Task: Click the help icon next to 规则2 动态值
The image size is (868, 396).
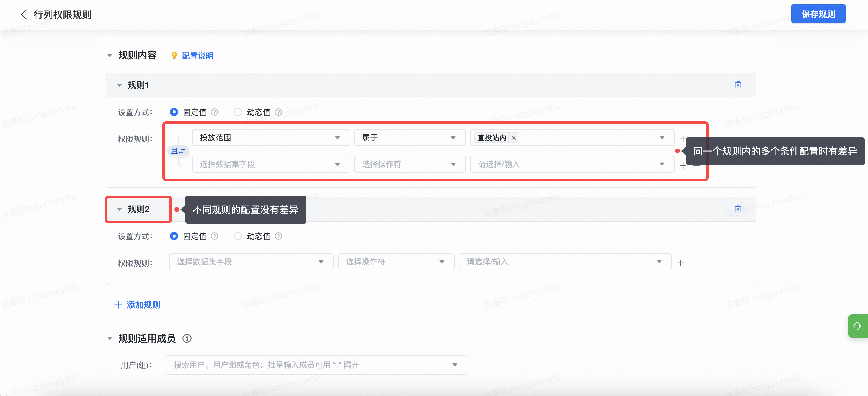Action: [x=278, y=236]
